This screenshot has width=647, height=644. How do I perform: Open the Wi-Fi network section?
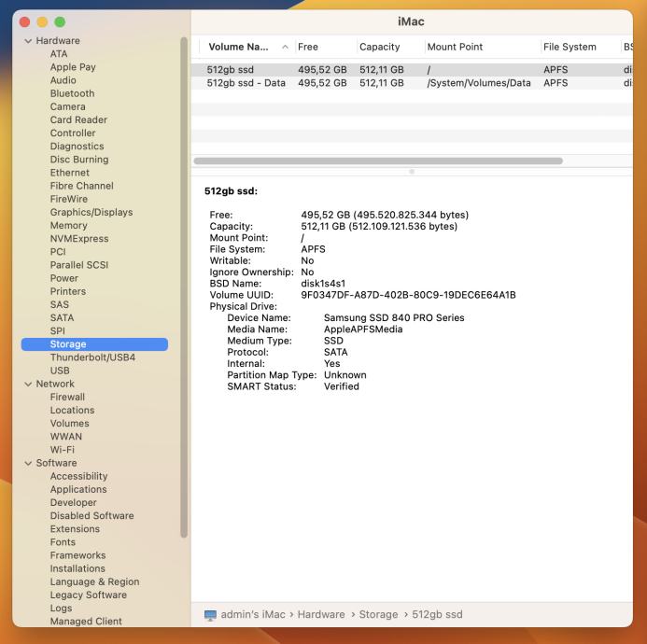pyautogui.click(x=63, y=450)
